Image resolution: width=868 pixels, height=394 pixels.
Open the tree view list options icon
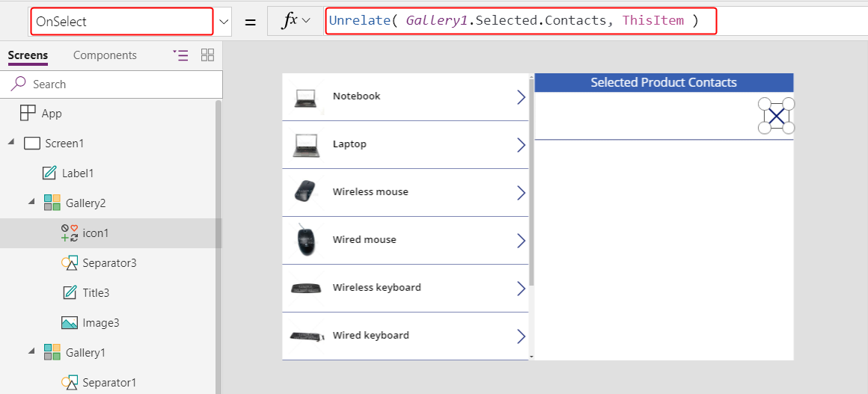coord(180,55)
